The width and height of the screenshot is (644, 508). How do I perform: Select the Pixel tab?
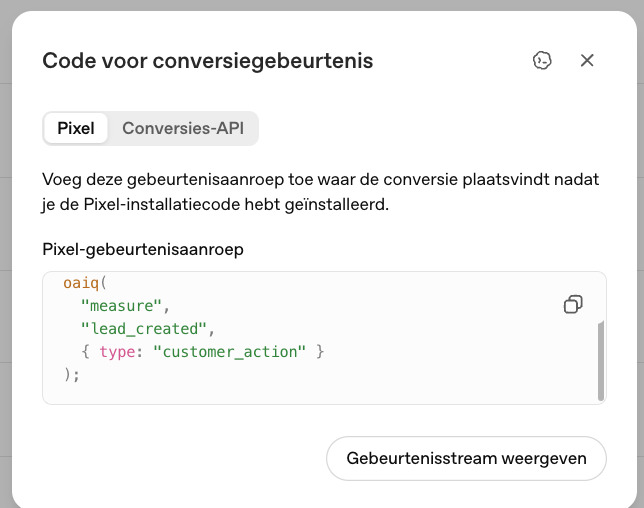pos(76,128)
